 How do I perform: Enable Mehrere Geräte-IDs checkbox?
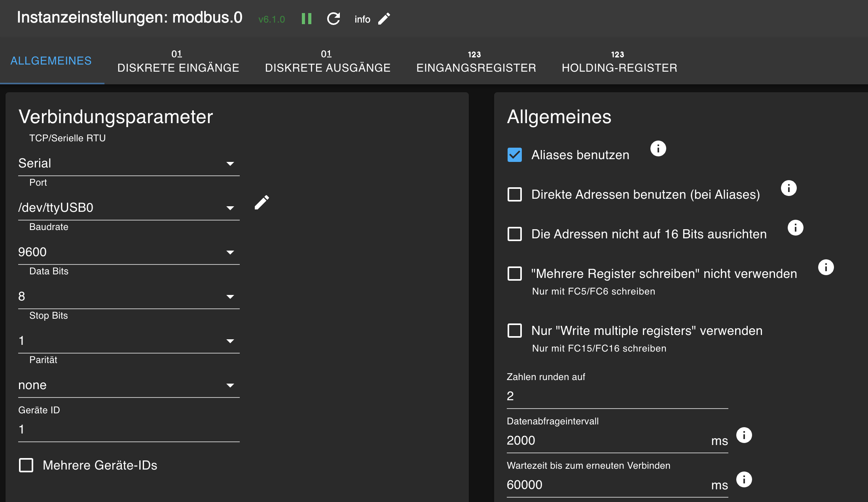27,465
